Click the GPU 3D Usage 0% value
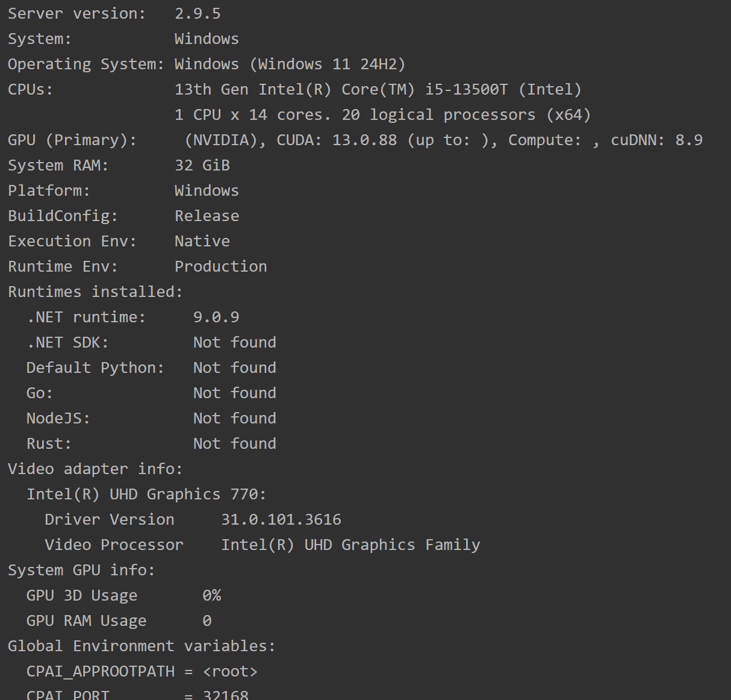Screen dimensions: 731x700 (211, 595)
